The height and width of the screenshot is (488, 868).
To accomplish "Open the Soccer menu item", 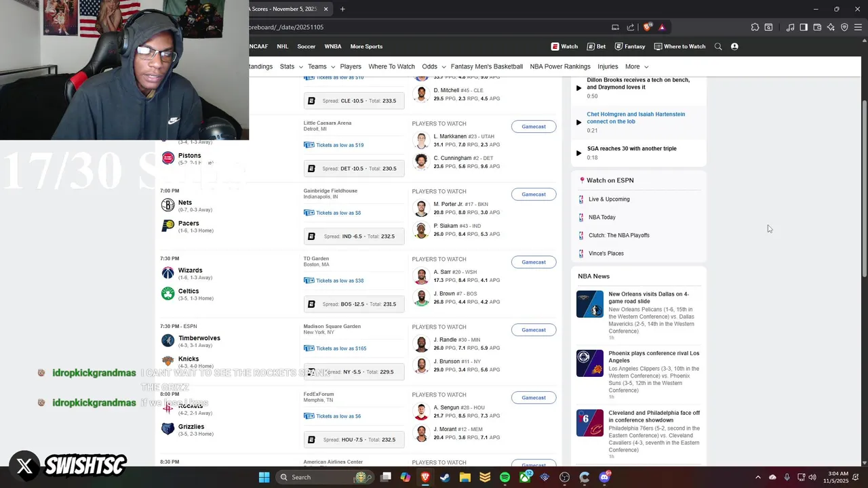I will (x=307, y=46).
